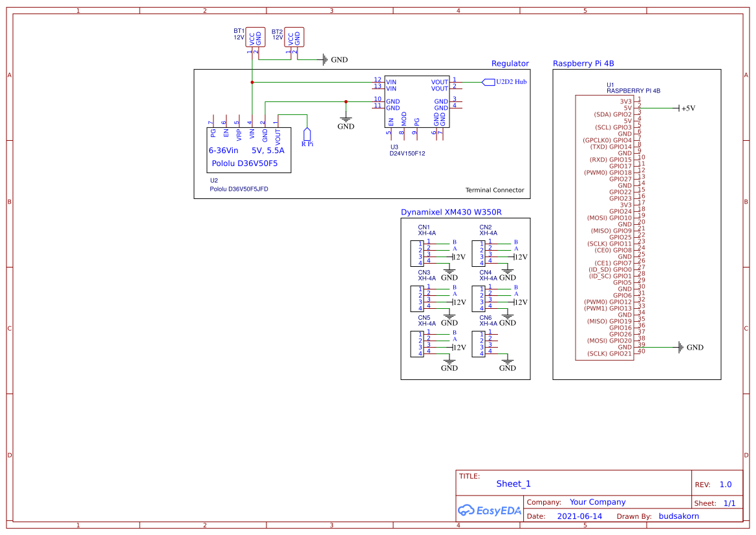This screenshot has height=535, width=756.
Task: Select the CN3 XH-4A connector body
Action: [416, 299]
